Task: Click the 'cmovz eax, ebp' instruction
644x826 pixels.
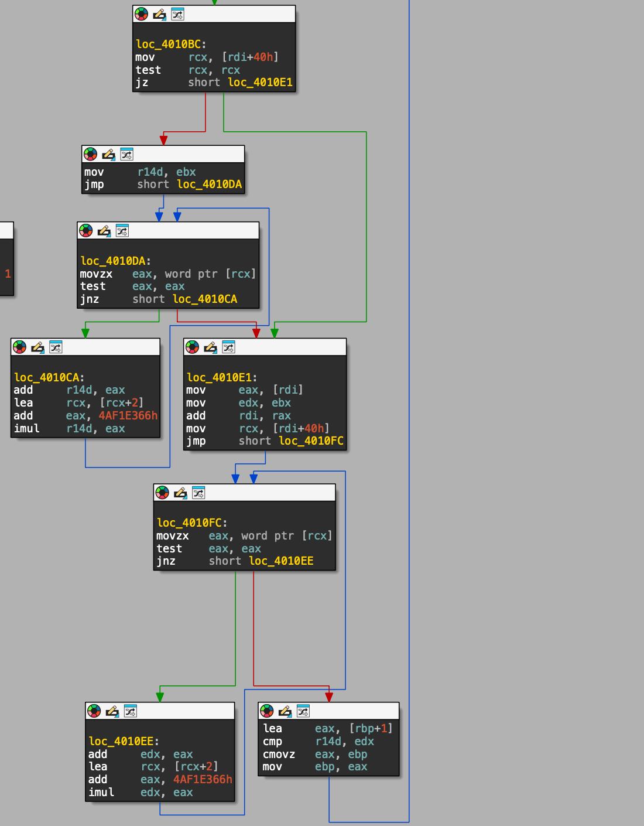Action: pyautogui.click(x=316, y=755)
